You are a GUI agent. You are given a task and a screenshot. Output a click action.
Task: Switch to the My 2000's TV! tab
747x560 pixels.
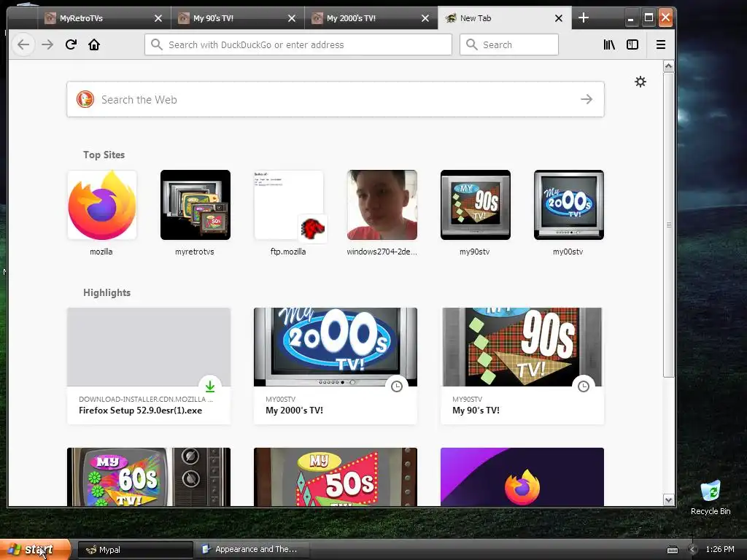click(x=371, y=18)
